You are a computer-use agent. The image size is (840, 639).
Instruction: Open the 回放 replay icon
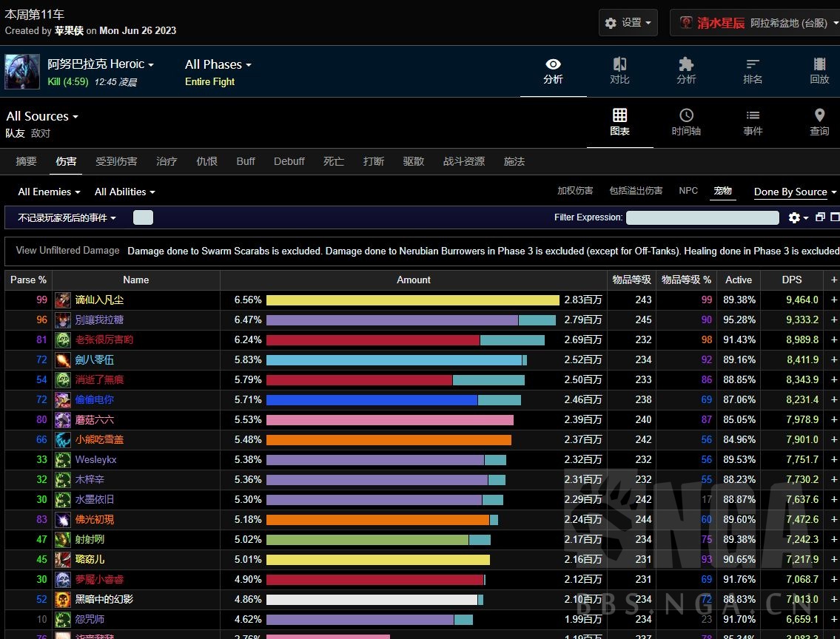tap(819, 65)
